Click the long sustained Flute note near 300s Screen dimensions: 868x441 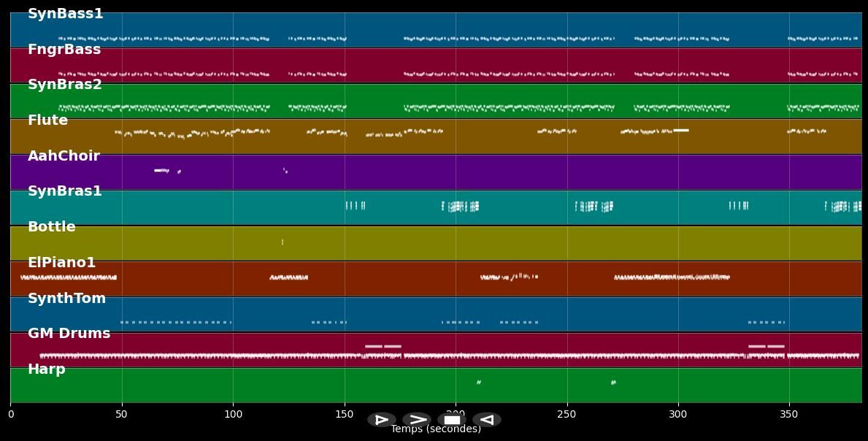click(x=681, y=130)
